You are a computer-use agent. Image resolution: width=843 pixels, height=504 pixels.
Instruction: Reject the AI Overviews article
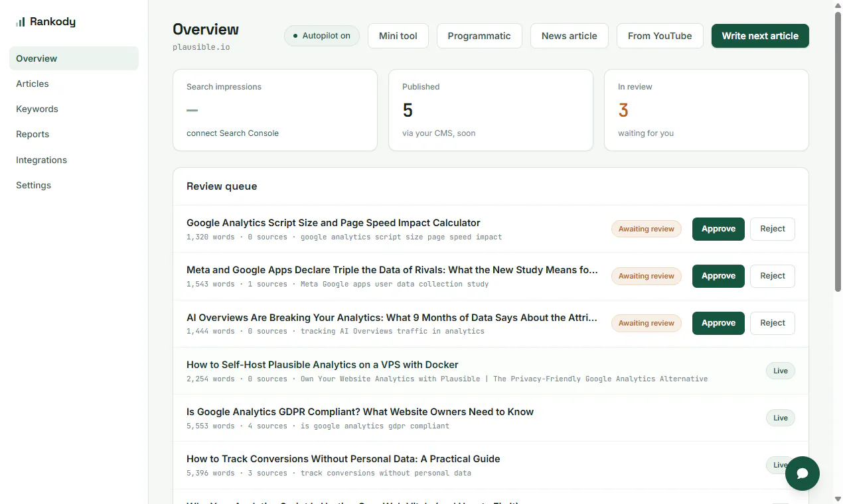pos(773,323)
